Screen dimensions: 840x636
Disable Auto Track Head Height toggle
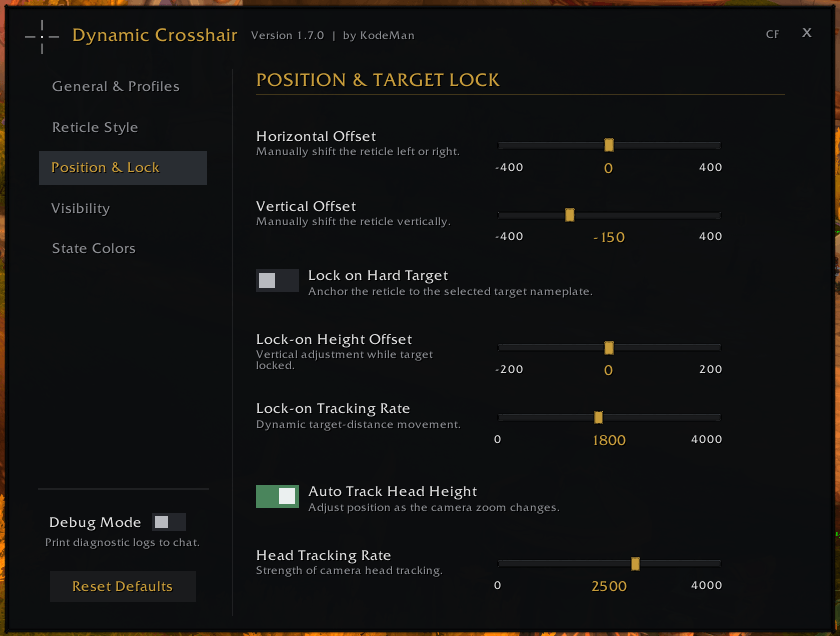pos(277,496)
